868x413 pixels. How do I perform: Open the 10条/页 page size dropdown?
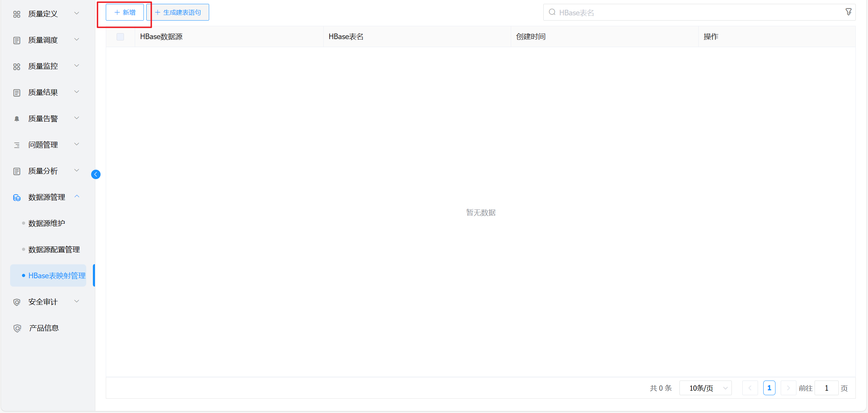[705, 388]
